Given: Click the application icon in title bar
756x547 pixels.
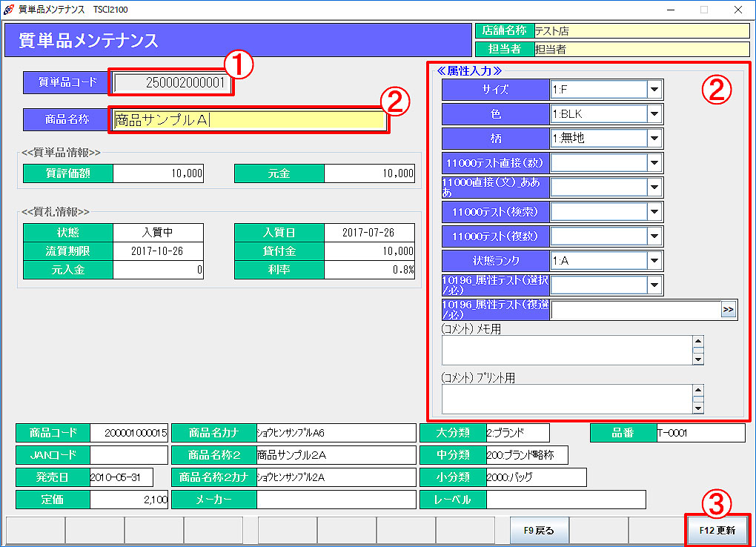Looking at the screenshot, I should (x=8, y=9).
